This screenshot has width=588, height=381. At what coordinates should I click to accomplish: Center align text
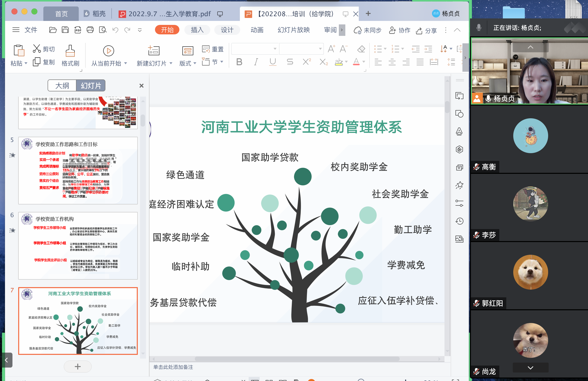coord(392,62)
